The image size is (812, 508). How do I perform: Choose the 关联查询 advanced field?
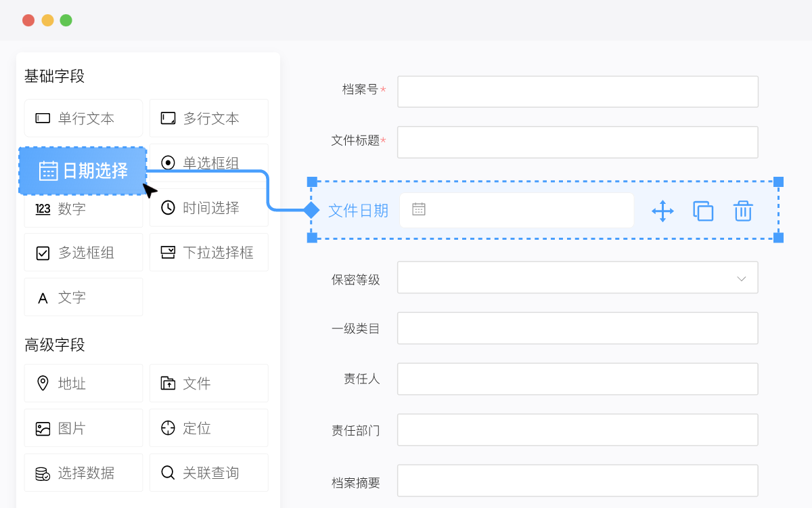click(208, 473)
